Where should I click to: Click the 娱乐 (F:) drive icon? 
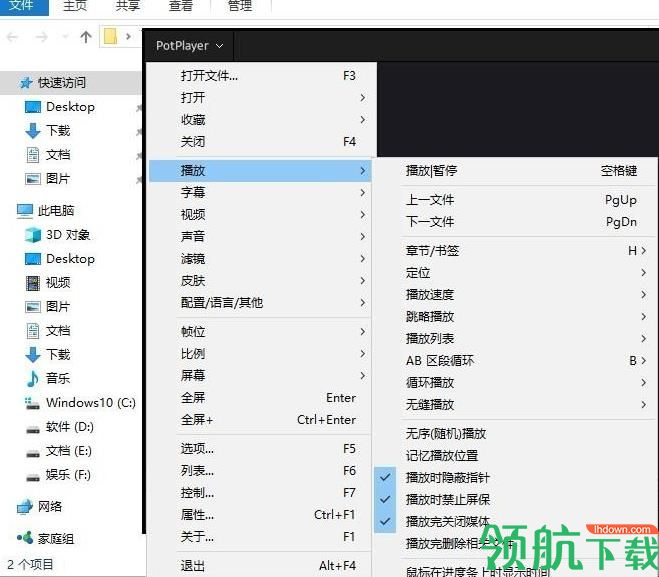[33, 477]
